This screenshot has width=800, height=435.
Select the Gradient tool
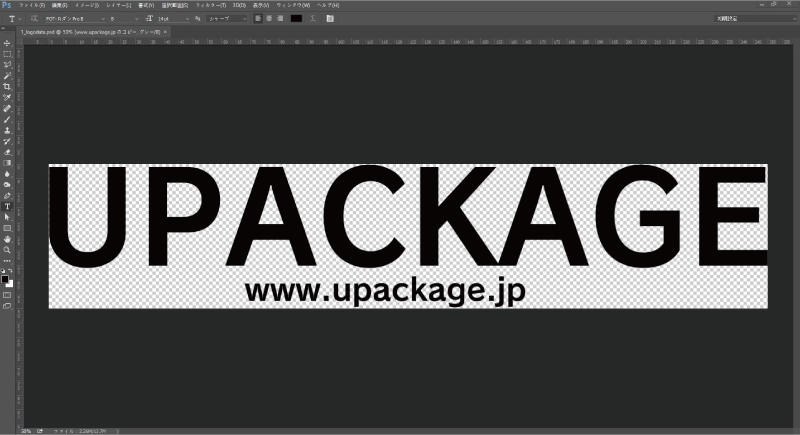click(x=7, y=163)
